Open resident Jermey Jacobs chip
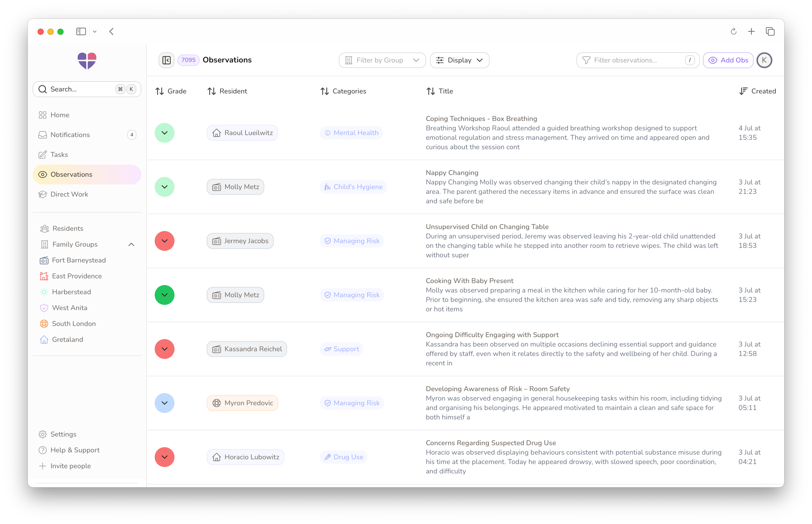Screen dimensions: 812x524 click(x=240, y=241)
